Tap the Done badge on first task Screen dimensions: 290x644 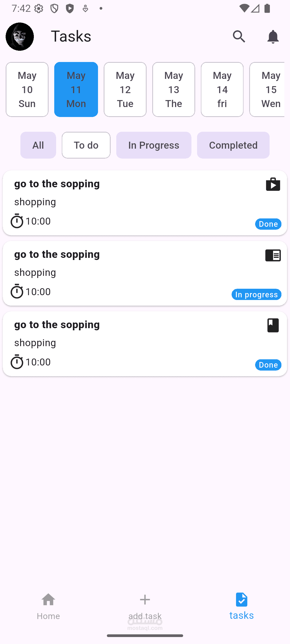[268, 224]
